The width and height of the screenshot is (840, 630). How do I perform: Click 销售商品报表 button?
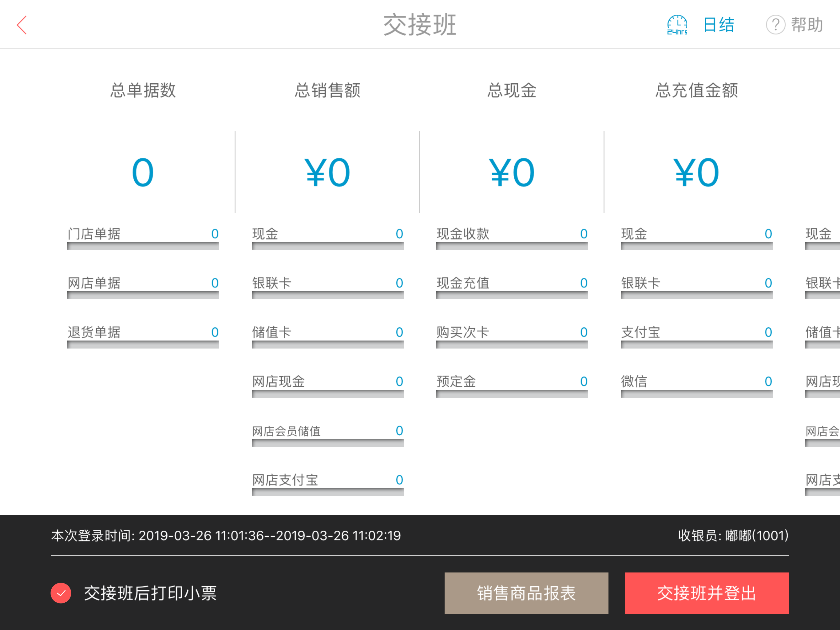coord(526,593)
